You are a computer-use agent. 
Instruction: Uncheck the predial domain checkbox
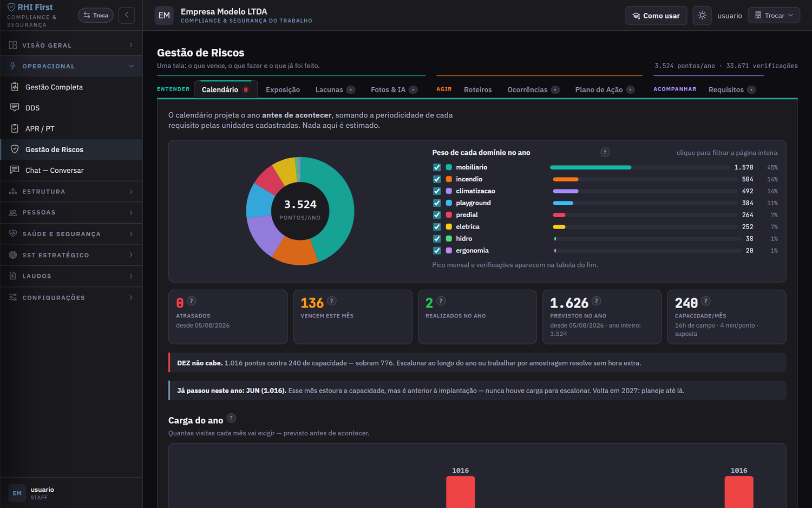click(x=437, y=215)
